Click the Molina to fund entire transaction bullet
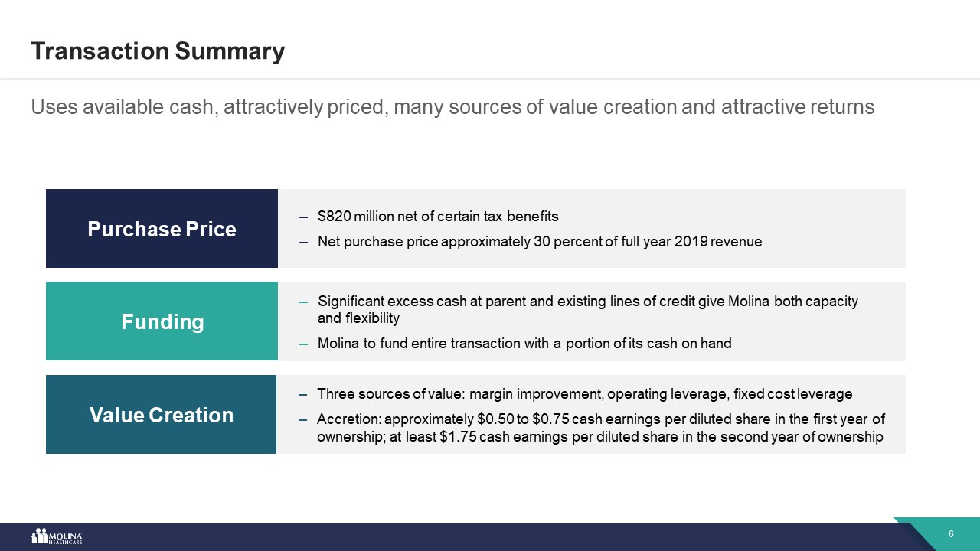The image size is (980, 551). click(524, 344)
